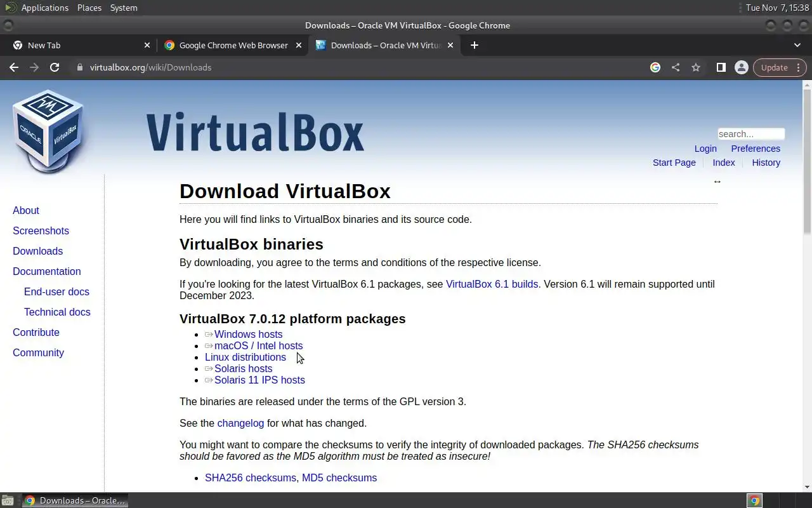This screenshot has width=812, height=508.
Task: Open Technical docs sidebar link
Action: 57,312
